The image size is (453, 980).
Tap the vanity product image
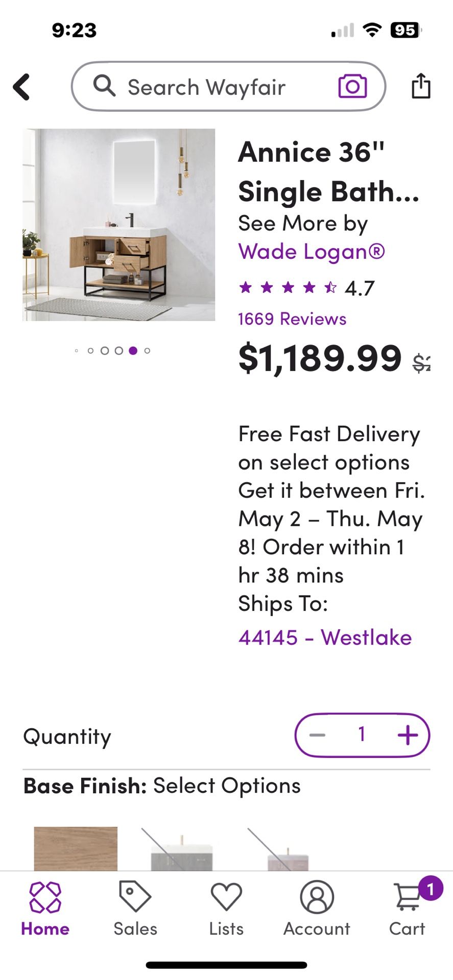click(x=118, y=225)
